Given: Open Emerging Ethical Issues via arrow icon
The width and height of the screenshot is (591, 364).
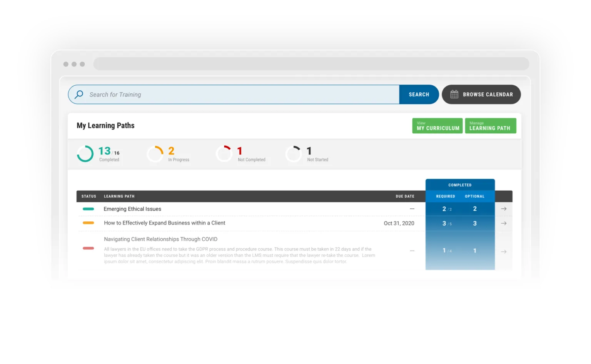Looking at the screenshot, I should (504, 209).
